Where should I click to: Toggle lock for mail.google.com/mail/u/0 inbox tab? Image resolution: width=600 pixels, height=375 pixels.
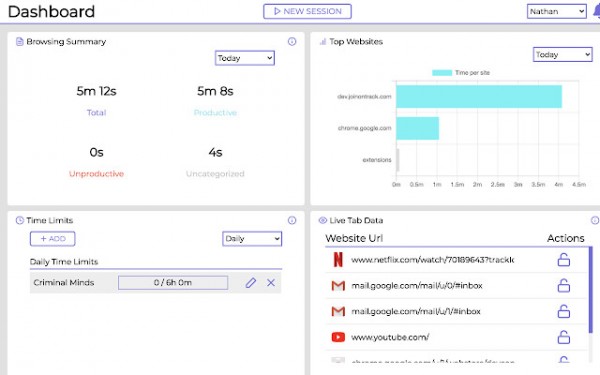[x=563, y=285]
